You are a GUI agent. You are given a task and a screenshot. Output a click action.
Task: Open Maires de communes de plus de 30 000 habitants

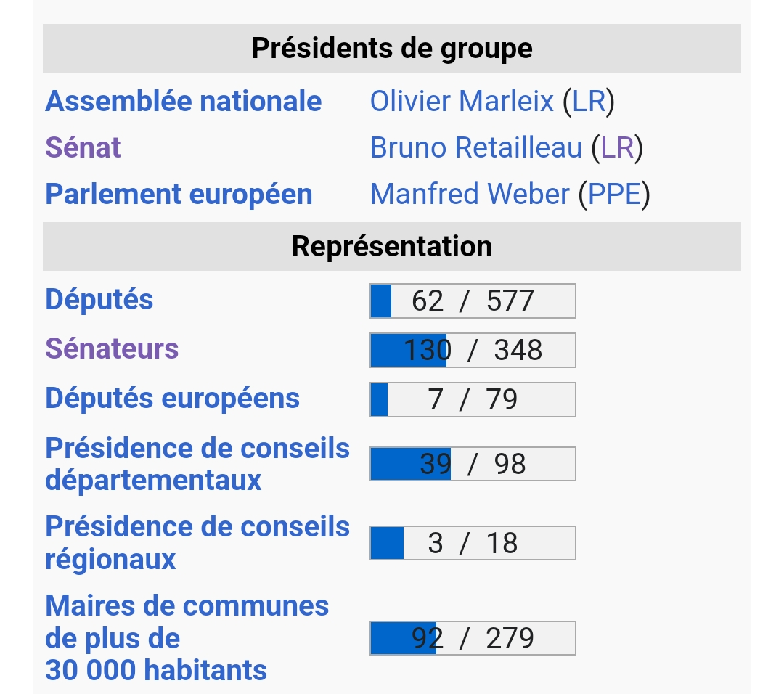187,638
